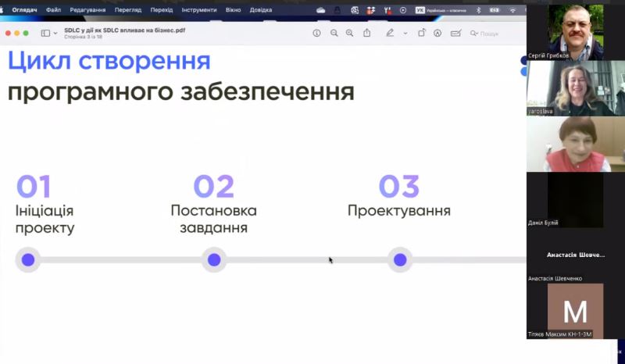Image resolution: width=625 pixels, height=364 pixels.
Task: Open the Довідка menu
Action: (261, 10)
